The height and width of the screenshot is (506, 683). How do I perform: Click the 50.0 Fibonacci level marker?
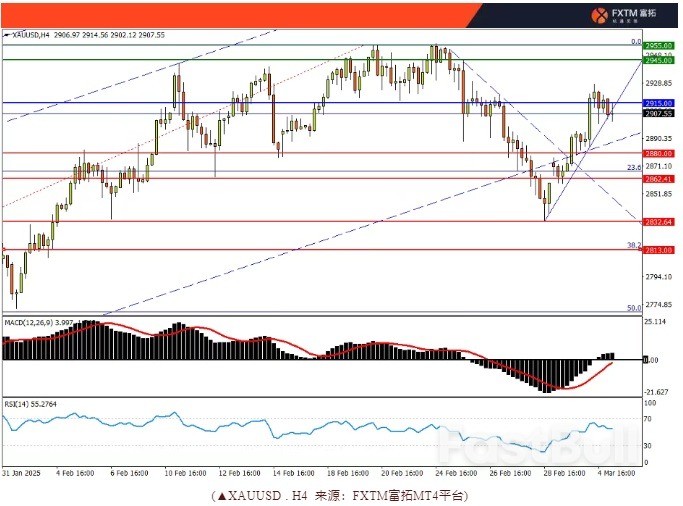tap(633, 309)
